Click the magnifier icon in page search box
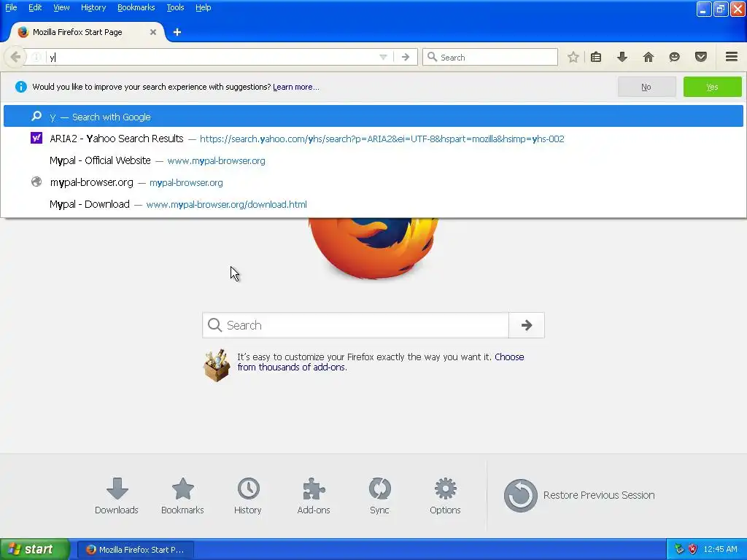This screenshot has height=560, width=747. 215,325
